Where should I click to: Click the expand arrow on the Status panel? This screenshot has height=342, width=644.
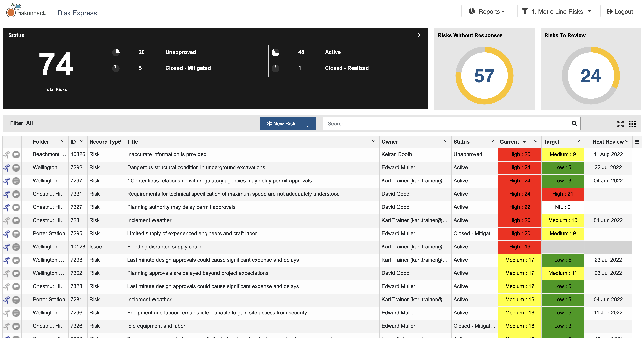point(419,35)
